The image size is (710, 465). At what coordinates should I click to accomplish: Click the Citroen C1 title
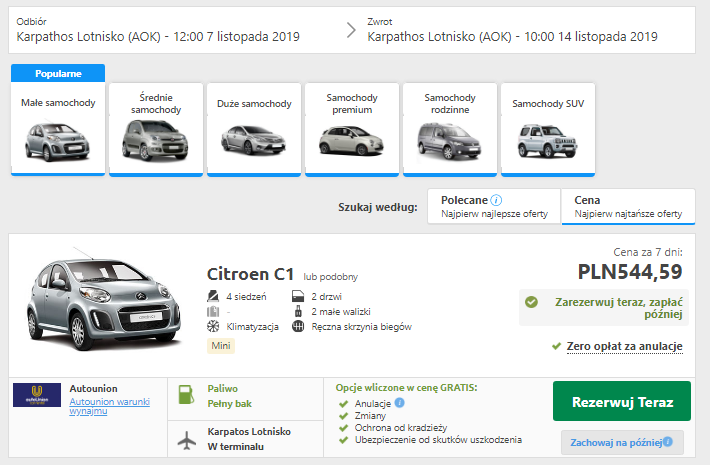[x=250, y=274]
